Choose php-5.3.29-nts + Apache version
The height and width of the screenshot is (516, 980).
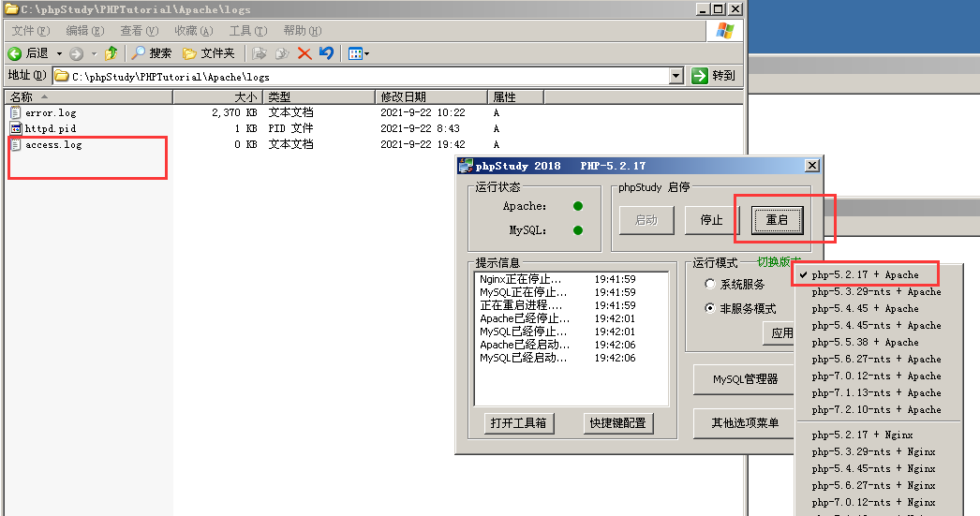coord(878,292)
